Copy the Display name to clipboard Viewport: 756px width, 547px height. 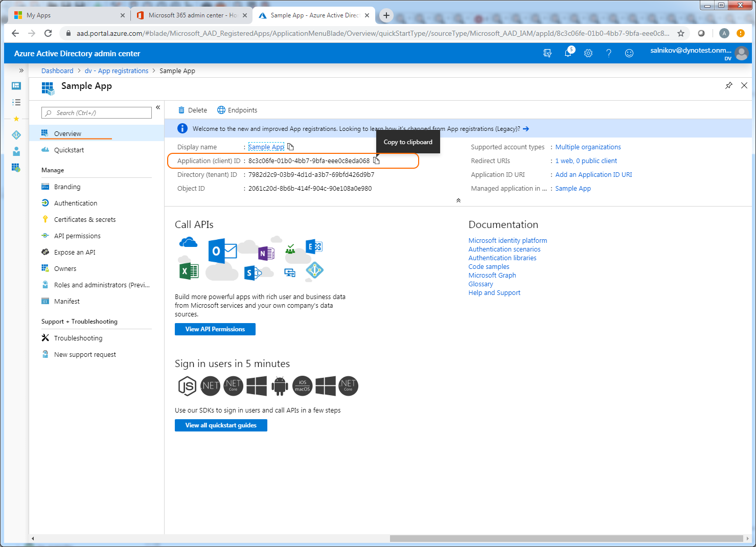(x=290, y=147)
